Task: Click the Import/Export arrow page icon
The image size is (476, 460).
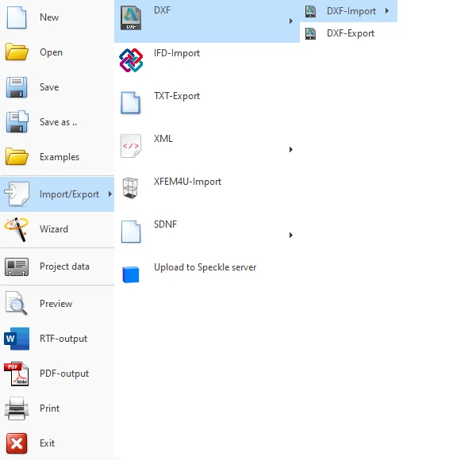Action: pos(17,194)
